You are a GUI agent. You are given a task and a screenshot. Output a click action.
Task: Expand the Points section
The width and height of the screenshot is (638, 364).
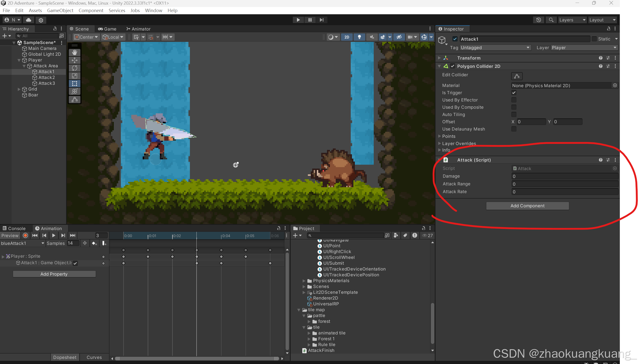[439, 136]
